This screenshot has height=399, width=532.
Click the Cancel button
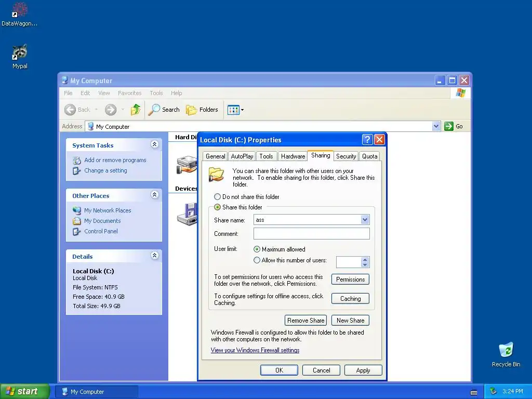(321, 370)
